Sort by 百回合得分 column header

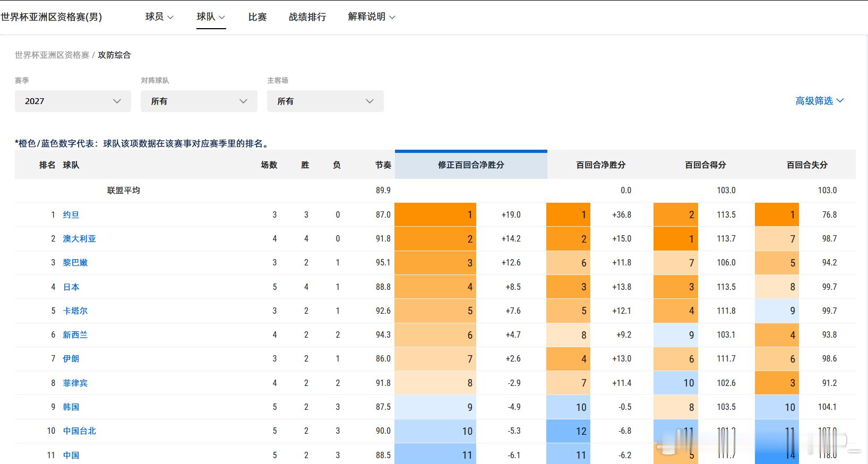click(x=706, y=165)
